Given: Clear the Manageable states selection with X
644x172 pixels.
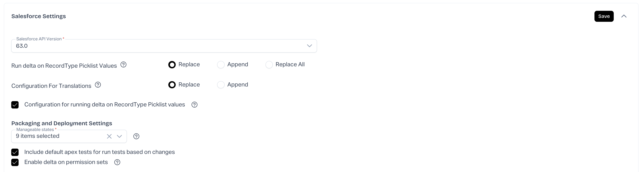Looking at the screenshot, I should [109, 136].
